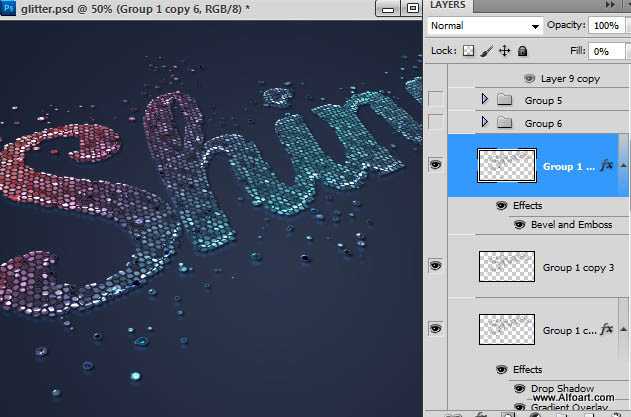The height and width of the screenshot is (417, 631).
Task: Click the lock position move icon
Action: coord(504,51)
